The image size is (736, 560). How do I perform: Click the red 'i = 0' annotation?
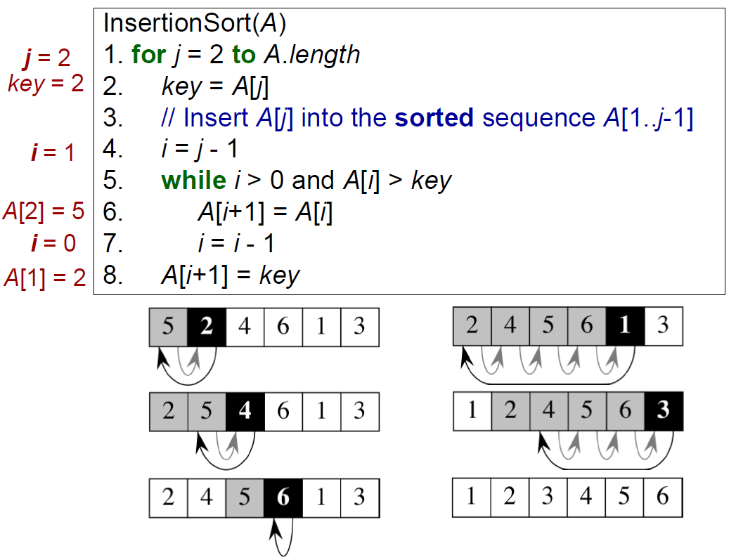53,243
